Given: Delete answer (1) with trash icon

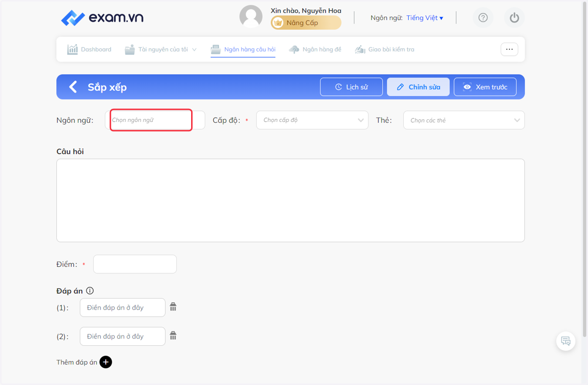Looking at the screenshot, I should click(x=173, y=307).
